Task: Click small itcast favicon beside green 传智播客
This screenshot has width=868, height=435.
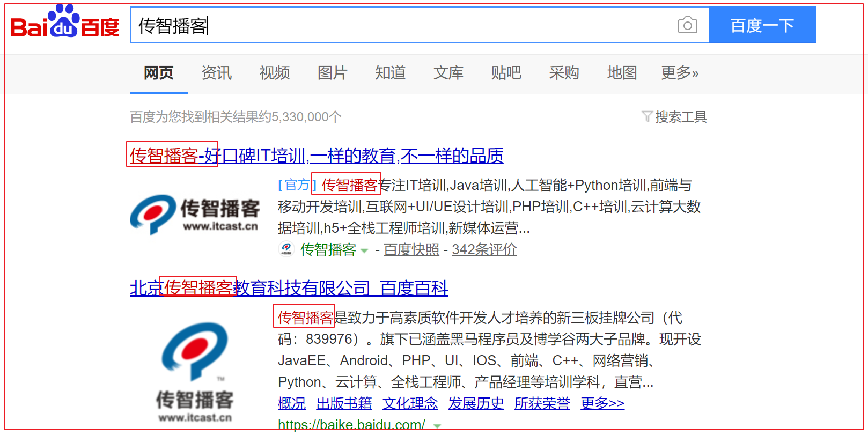Action: coord(286,249)
